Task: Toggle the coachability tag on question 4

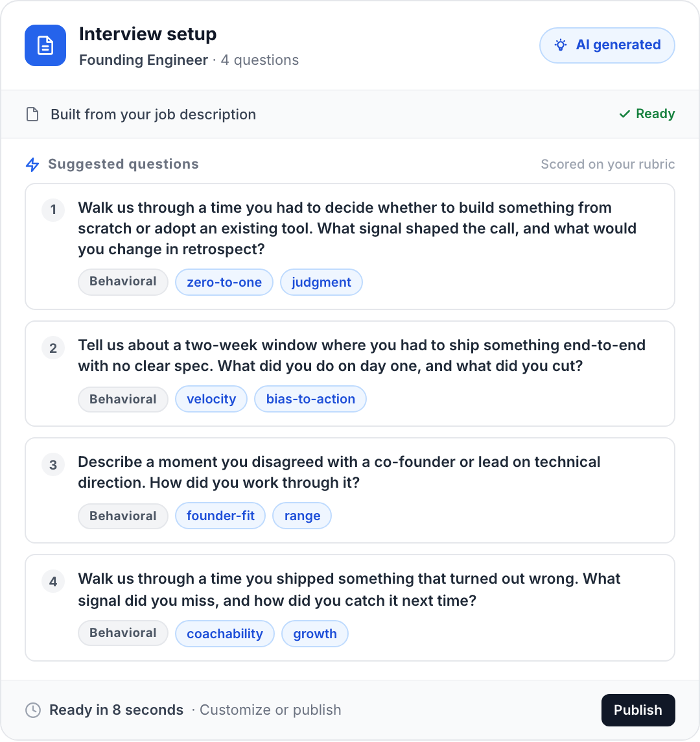Action: pyautogui.click(x=225, y=633)
